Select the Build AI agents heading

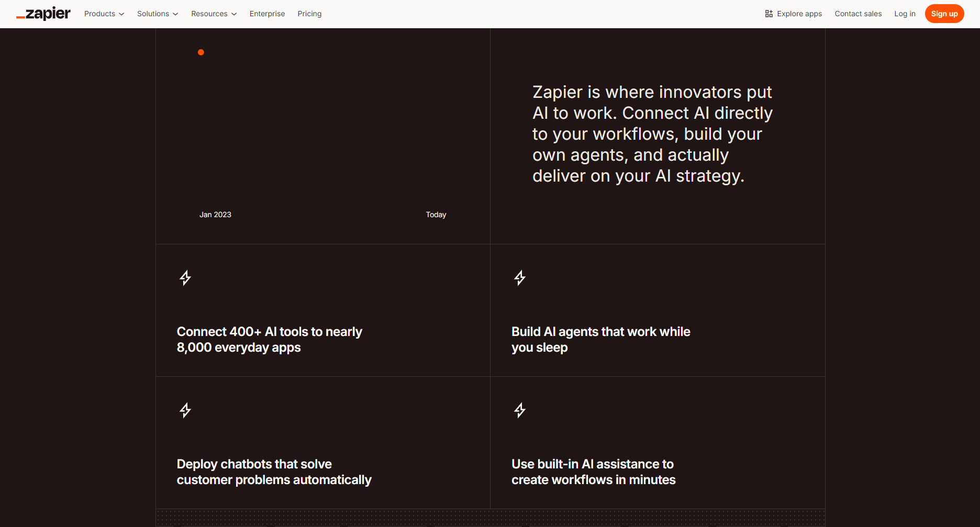tap(600, 340)
